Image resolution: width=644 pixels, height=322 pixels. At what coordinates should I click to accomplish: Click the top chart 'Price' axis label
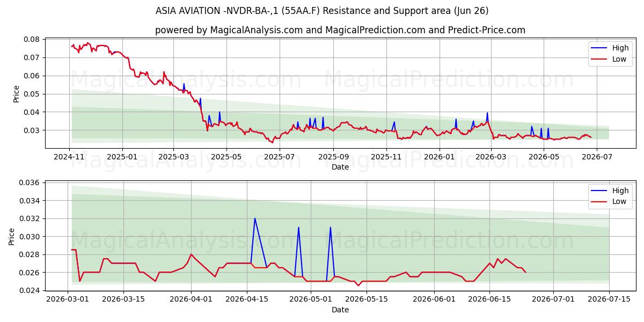[x=16, y=94]
